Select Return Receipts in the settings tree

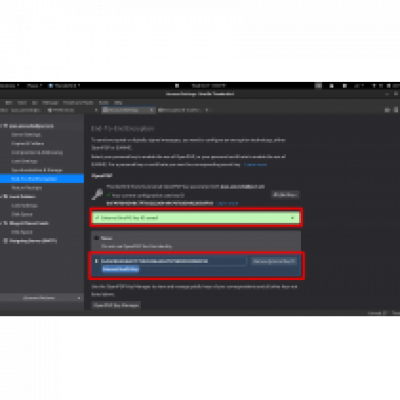(x=27, y=188)
